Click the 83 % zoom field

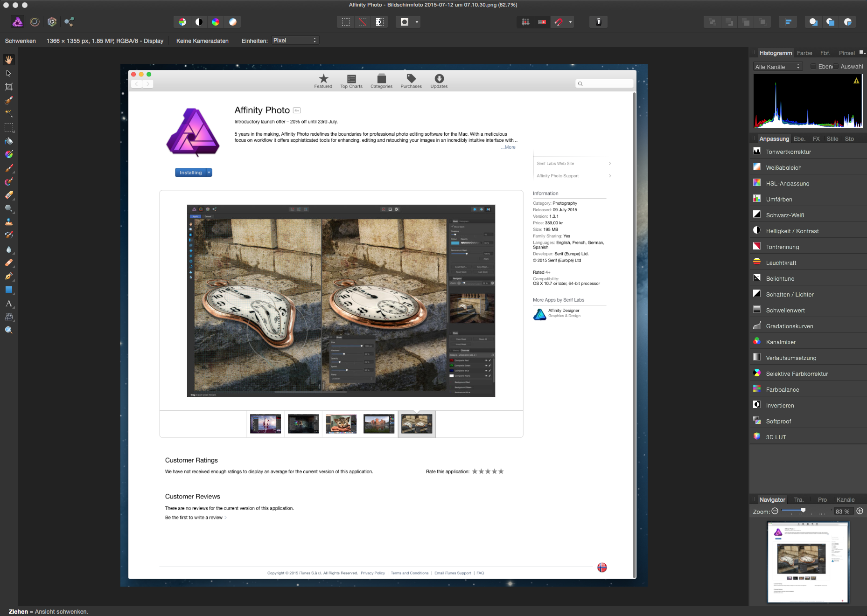[843, 512]
